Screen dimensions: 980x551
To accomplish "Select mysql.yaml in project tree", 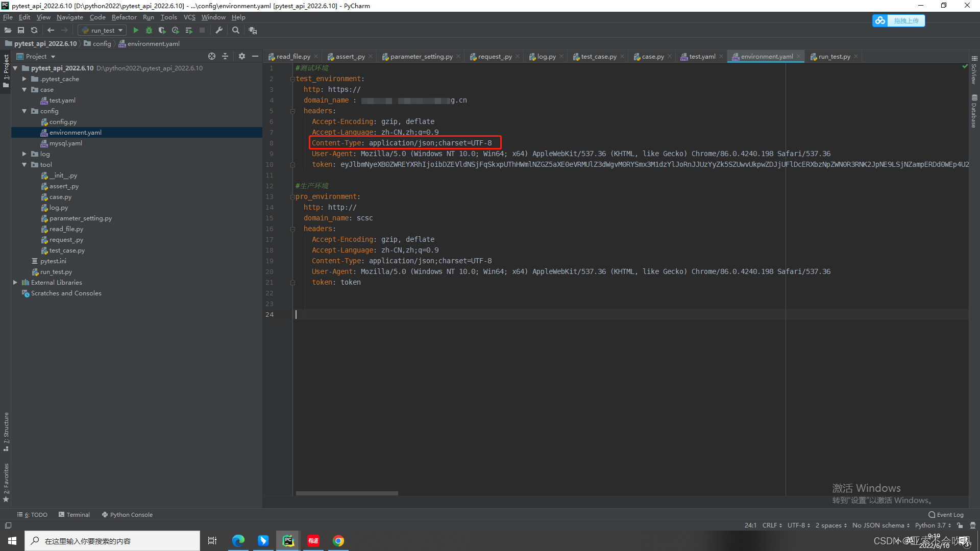I will click(66, 143).
